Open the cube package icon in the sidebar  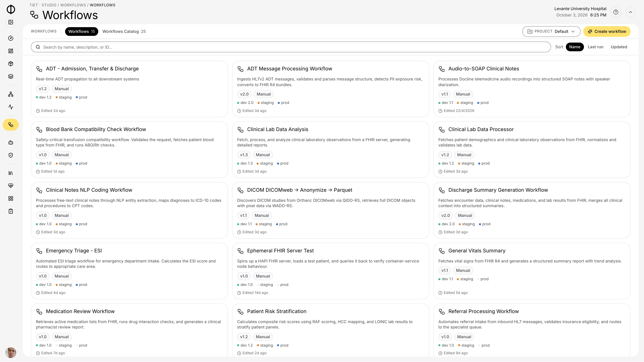tap(11, 64)
